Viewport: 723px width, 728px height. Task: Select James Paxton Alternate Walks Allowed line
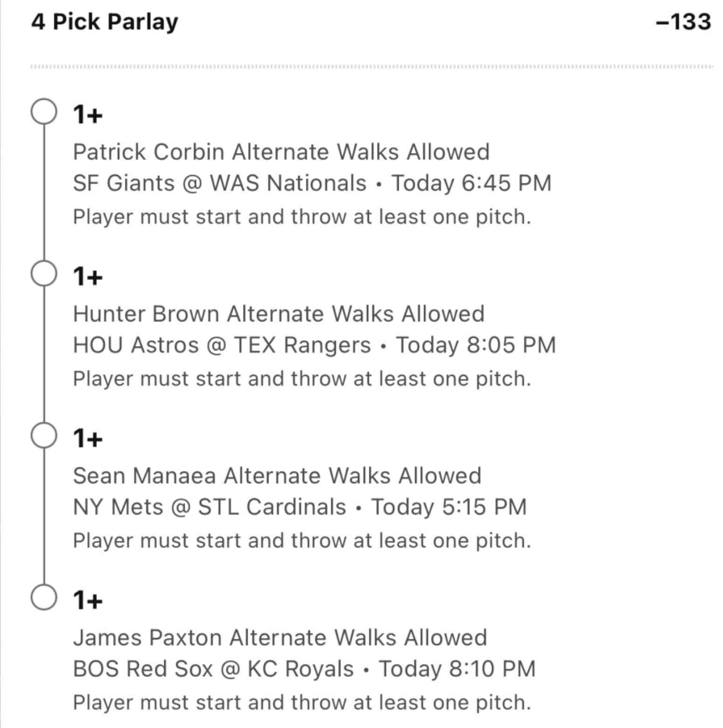280,638
